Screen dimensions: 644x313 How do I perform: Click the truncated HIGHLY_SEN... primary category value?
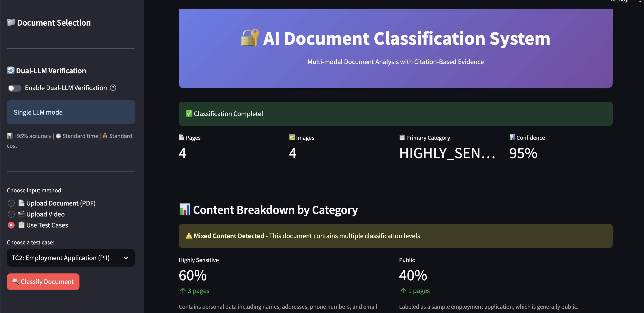click(447, 153)
